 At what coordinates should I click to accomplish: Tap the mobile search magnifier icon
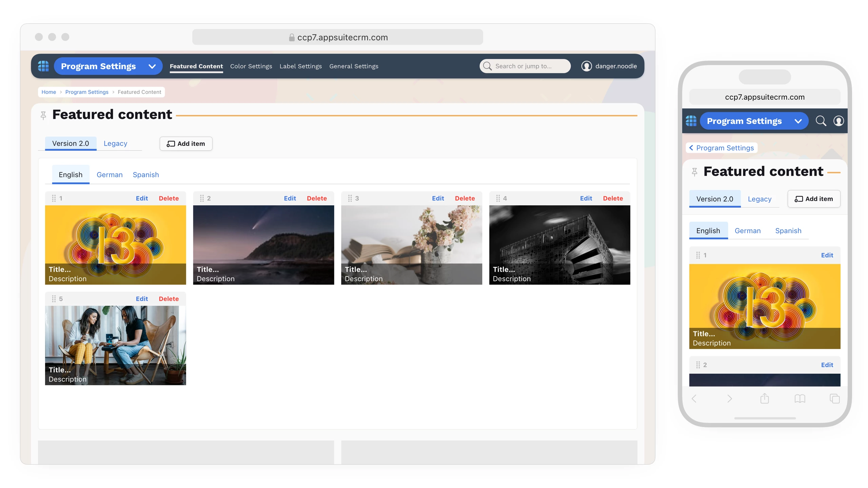point(821,121)
